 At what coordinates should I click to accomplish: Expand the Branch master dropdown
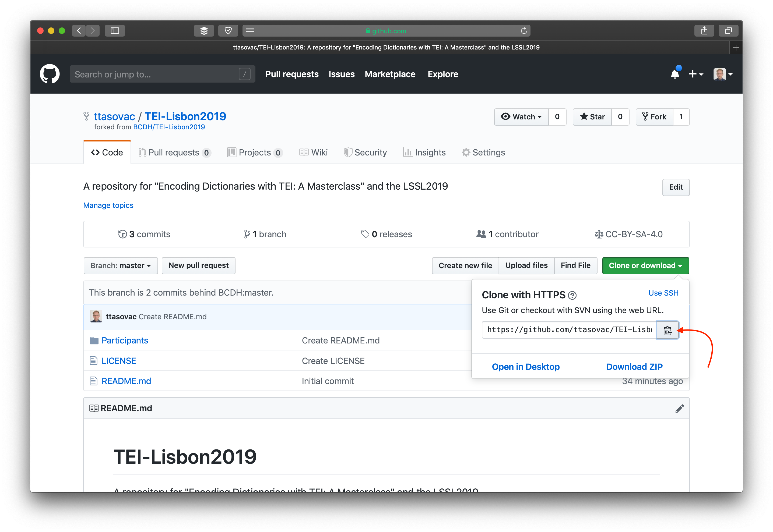coord(120,265)
